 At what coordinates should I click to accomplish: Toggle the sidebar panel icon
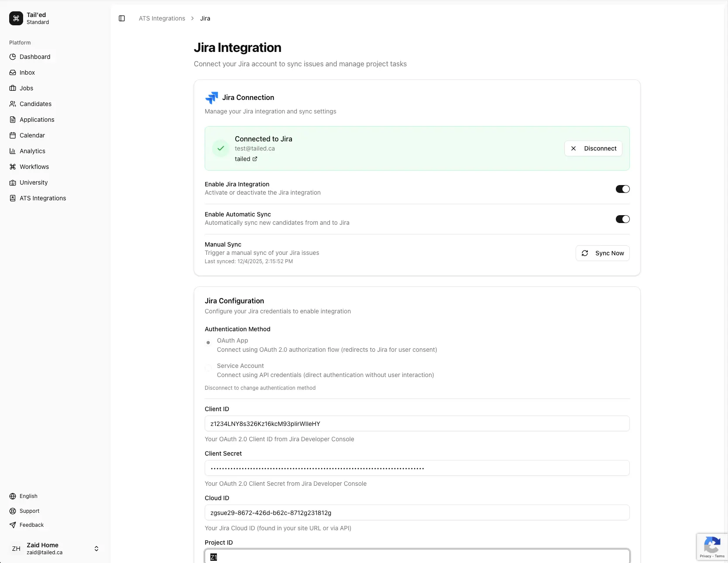[122, 18]
